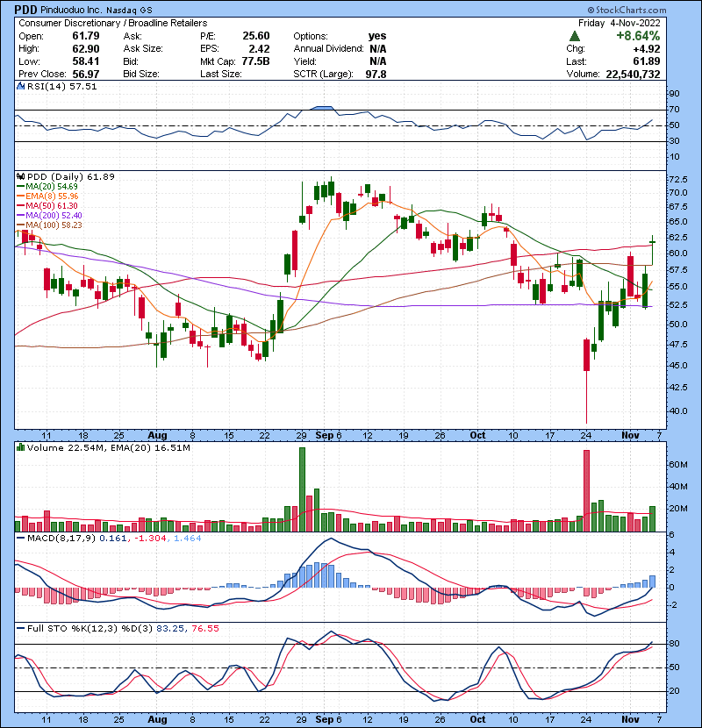Click the Volume 22.54M, EMA(20) 16.51M label
This screenshot has height=728, width=702.
109,447
